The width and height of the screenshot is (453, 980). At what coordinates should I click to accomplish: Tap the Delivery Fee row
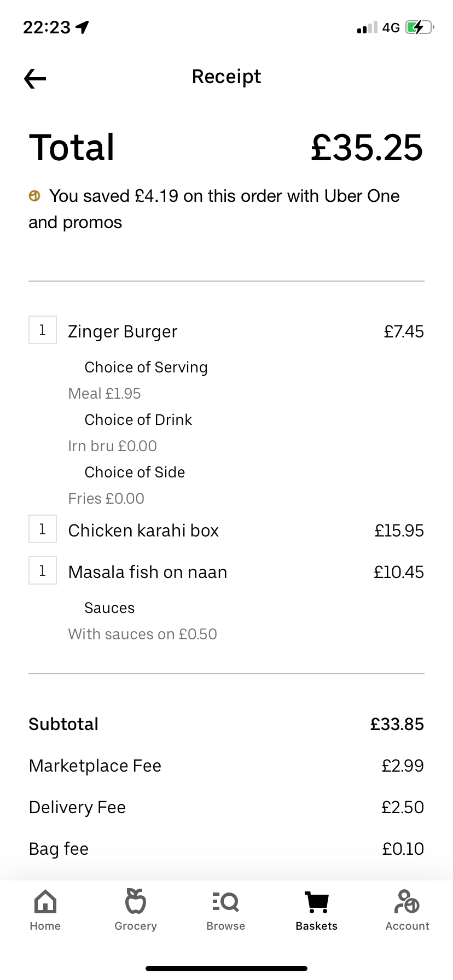pos(226,807)
